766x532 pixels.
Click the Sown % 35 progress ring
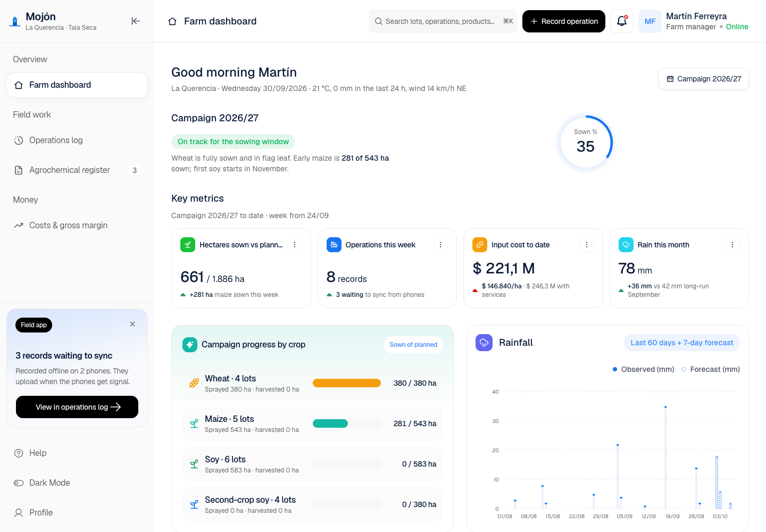coord(585,143)
